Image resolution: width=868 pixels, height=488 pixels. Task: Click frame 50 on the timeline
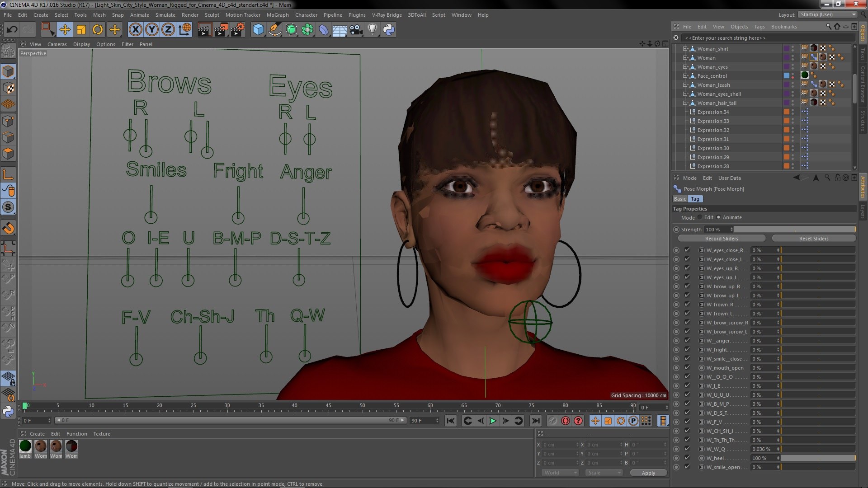click(x=362, y=406)
